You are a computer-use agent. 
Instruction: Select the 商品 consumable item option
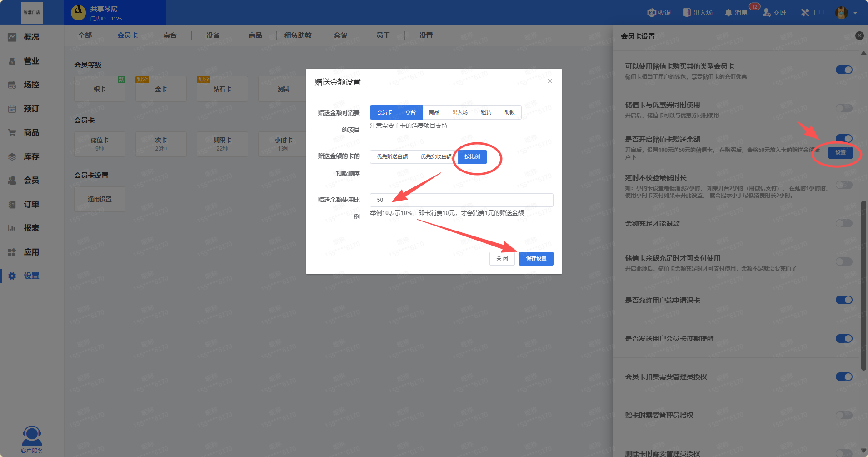[434, 112]
